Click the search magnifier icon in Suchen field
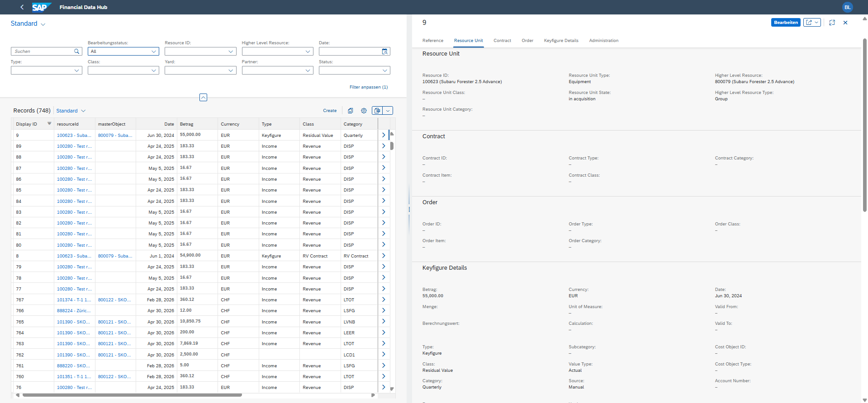868x403 pixels. pyautogui.click(x=77, y=52)
